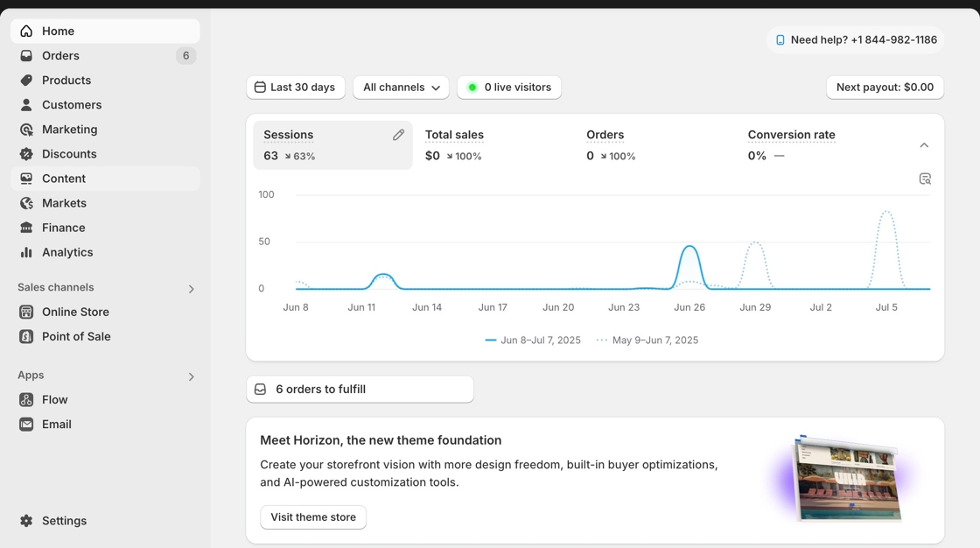The width and height of the screenshot is (980, 548).
Task: Click the pencil edit icon on Sessions card
Action: tap(398, 135)
